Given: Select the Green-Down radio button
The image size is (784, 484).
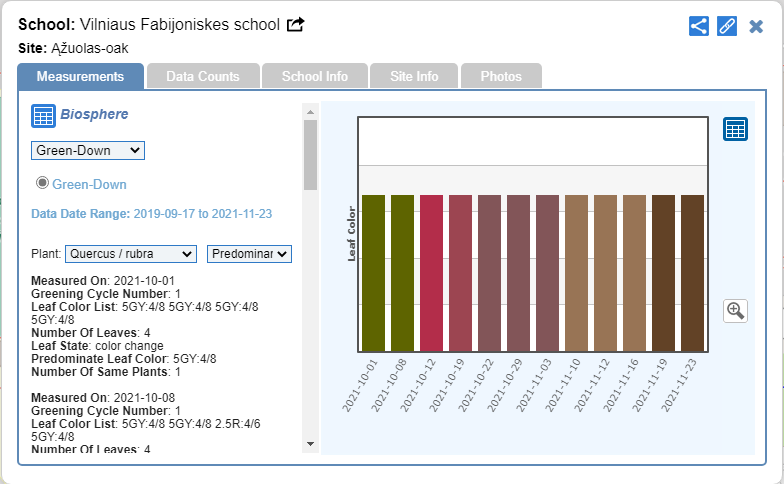Looking at the screenshot, I should click(x=43, y=183).
